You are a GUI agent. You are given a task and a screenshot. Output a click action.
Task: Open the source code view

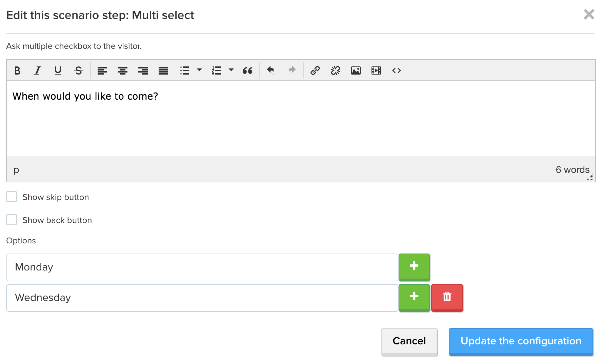click(397, 70)
